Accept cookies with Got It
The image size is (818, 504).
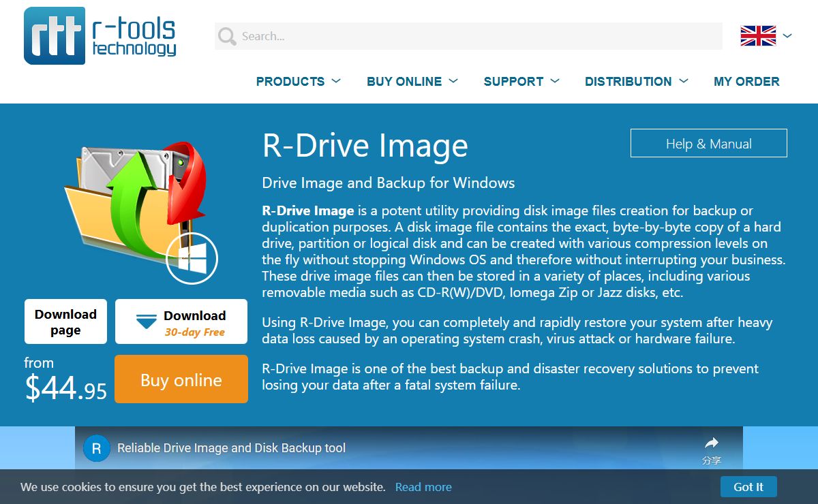click(748, 487)
